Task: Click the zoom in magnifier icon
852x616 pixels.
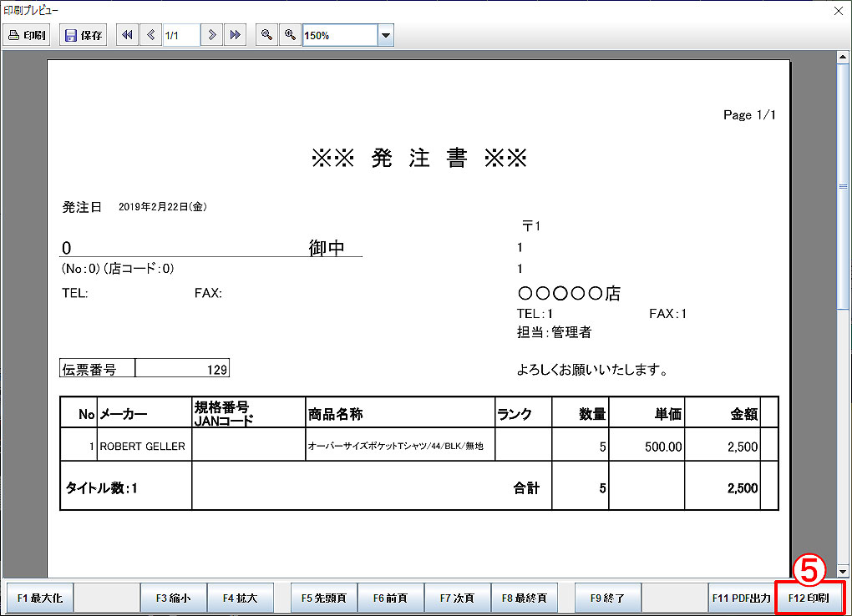Action: click(290, 35)
